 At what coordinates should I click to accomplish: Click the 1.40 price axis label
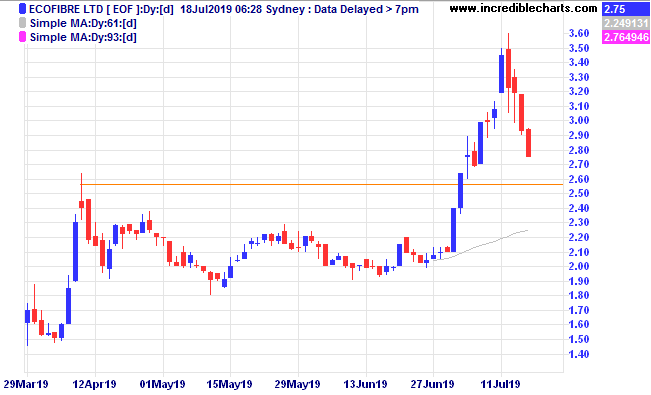click(579, 354)
